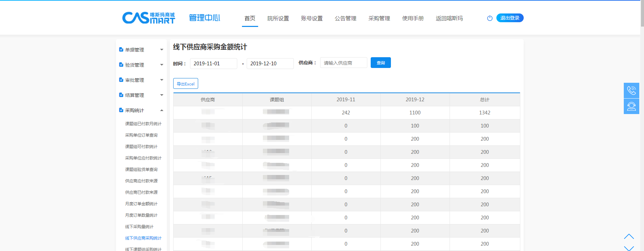Open the phone contact floating icon
Image resolution: width=644 pixels, height=251 pixels.
point(631,91)
